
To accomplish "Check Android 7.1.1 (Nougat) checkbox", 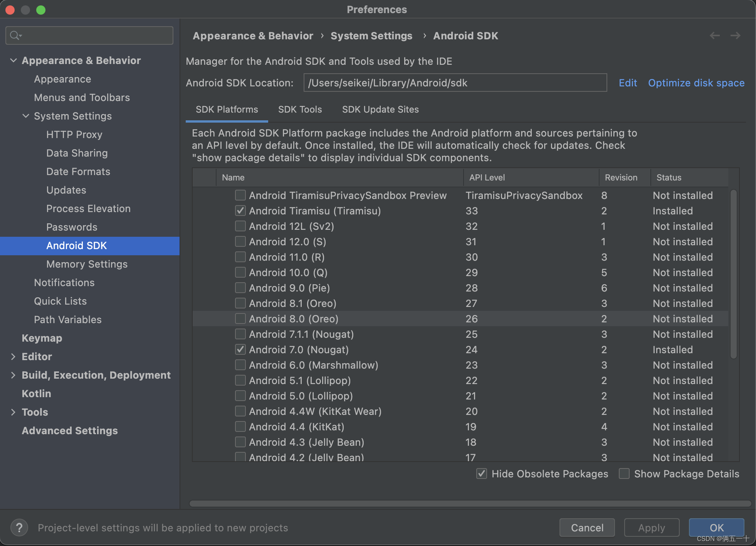I will point(240,334).
